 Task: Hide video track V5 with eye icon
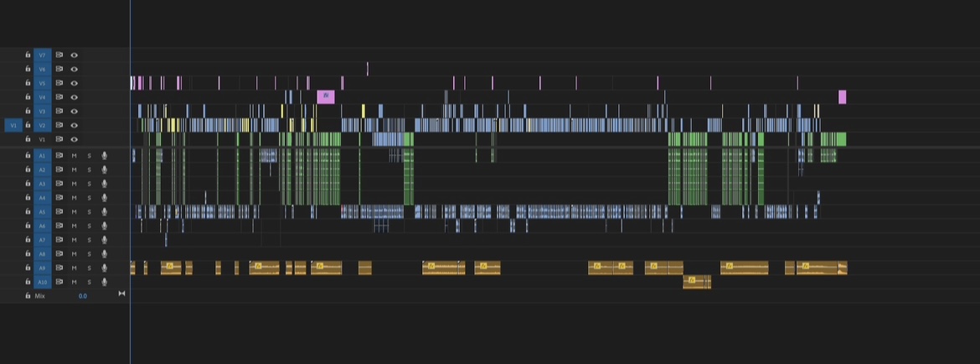tap(74, 83)
